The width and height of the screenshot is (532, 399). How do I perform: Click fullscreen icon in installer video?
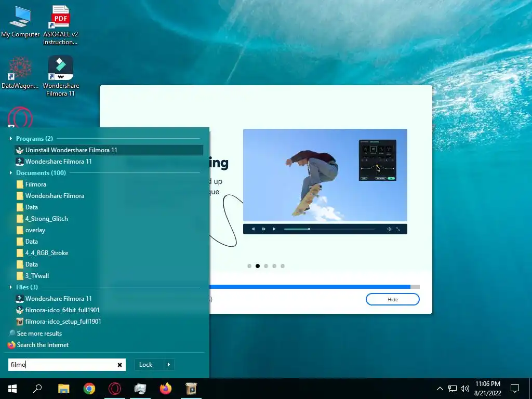[x=398, y=229]
